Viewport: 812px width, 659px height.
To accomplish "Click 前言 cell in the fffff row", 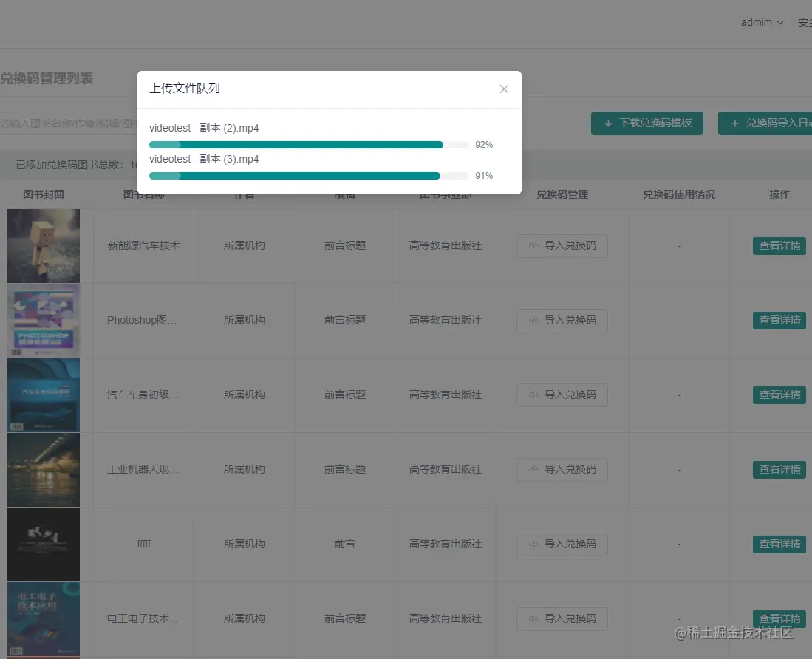I will (345, 544).
